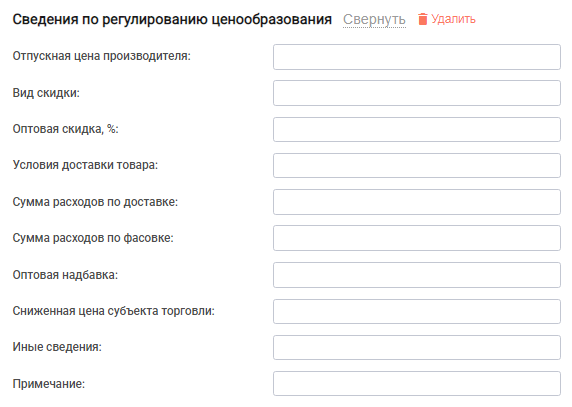Focus the Сумма расходов по доставке field
The height and width of the screenshot is (407, 572).
[417, 202]
